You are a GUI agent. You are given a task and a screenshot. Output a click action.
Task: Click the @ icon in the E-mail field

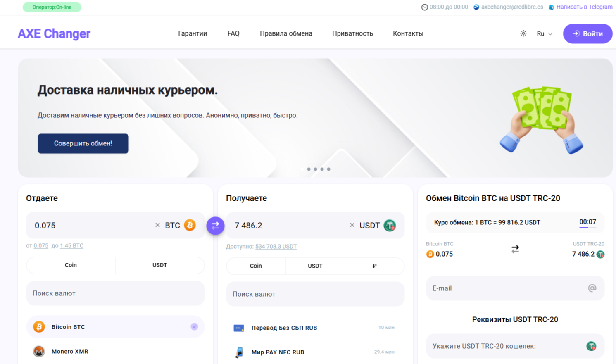coord(592,288)
